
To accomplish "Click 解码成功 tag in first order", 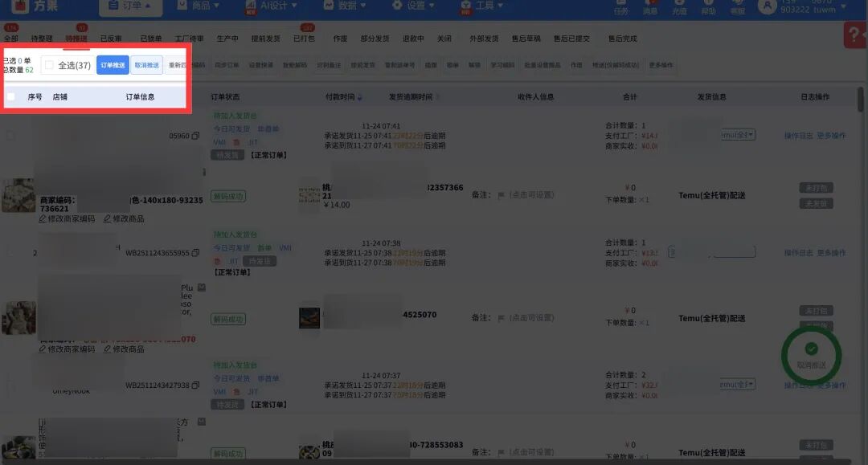I will click(x=228, y=196).
